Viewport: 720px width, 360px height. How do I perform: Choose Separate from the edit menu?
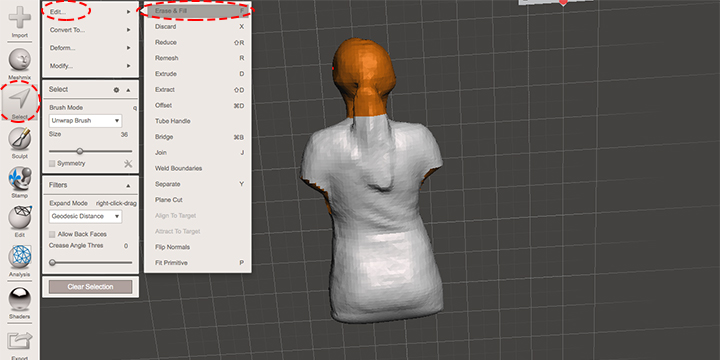click(197, 184)
